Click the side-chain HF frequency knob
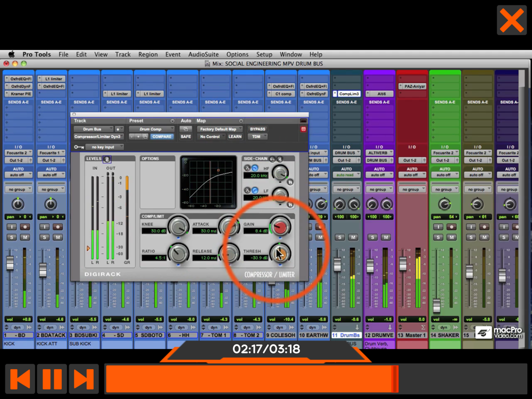532x399 pixels. (280, 173)
